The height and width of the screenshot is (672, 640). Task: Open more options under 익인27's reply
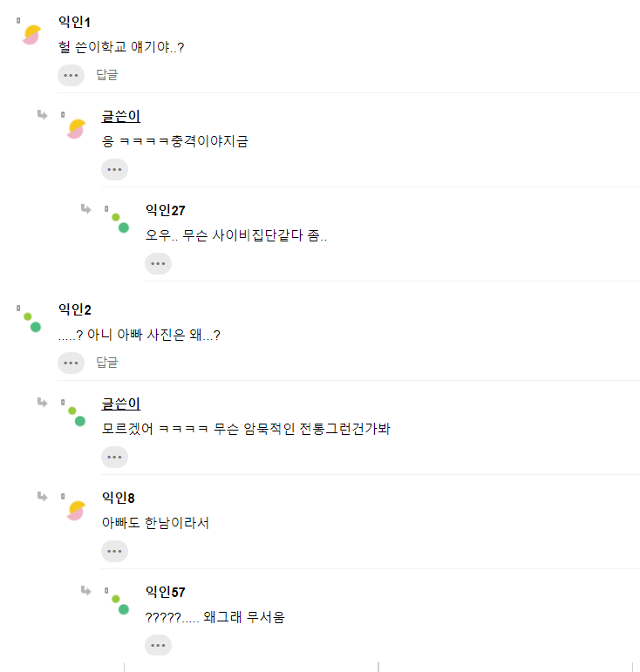coord(158,263)
